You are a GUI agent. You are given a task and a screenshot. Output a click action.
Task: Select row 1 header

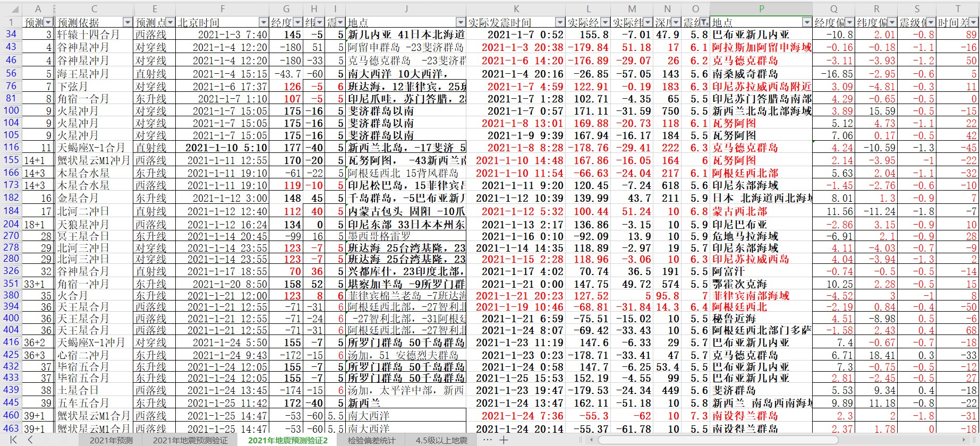click(11, 22)
